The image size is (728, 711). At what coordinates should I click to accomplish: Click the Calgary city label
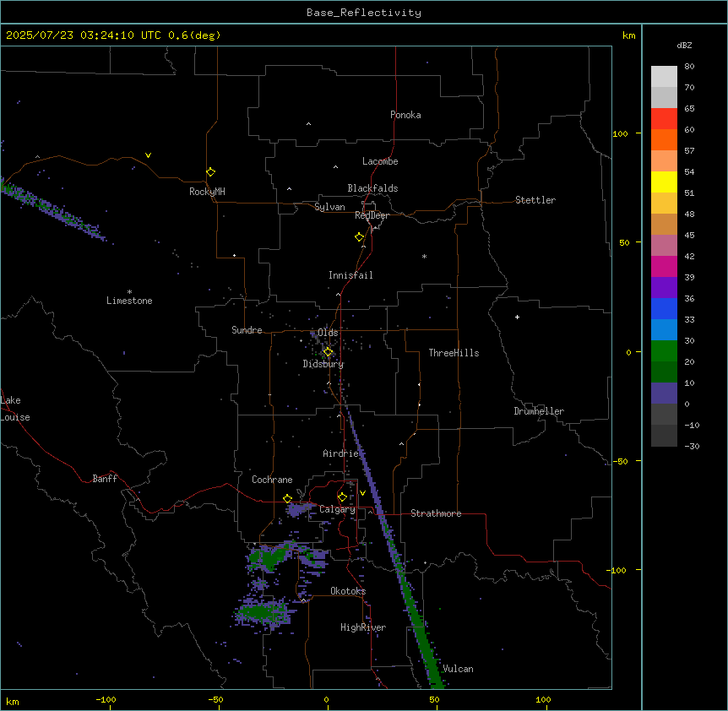click(337, 509)
